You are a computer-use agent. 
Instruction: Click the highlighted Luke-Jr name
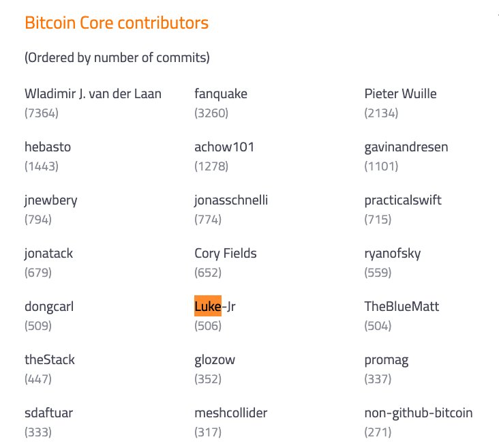click(215, 307)
